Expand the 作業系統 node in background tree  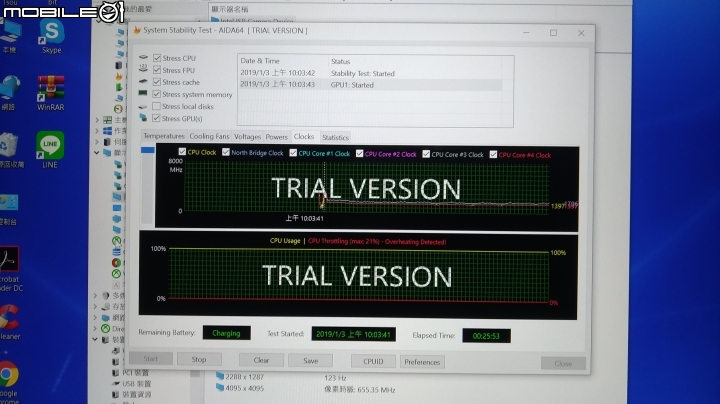click(97, 131)
